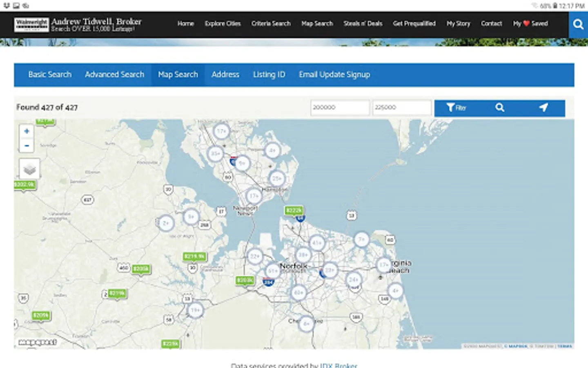
Task: Open the $202.9k listing marker
Action: click(24, 185)
